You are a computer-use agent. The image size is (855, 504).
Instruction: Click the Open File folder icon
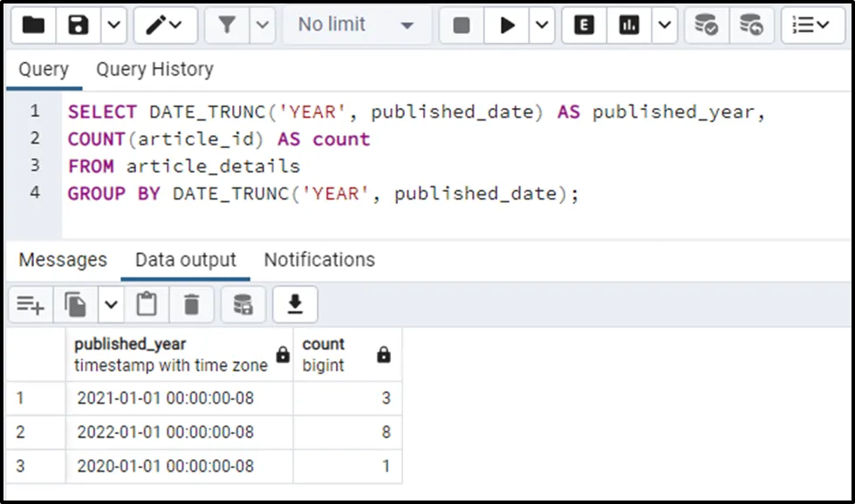(33, 25)
